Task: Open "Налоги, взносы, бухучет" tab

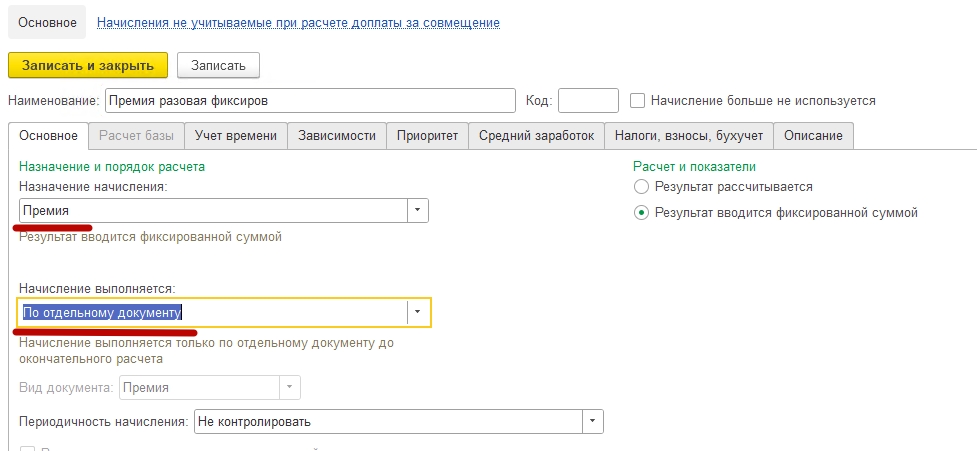Action: coord(689,136)
